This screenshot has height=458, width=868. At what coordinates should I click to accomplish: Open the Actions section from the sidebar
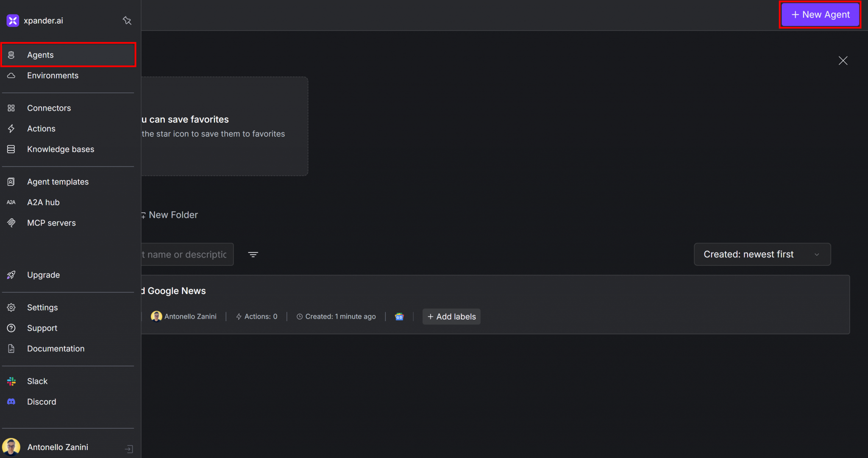(41, 128)
